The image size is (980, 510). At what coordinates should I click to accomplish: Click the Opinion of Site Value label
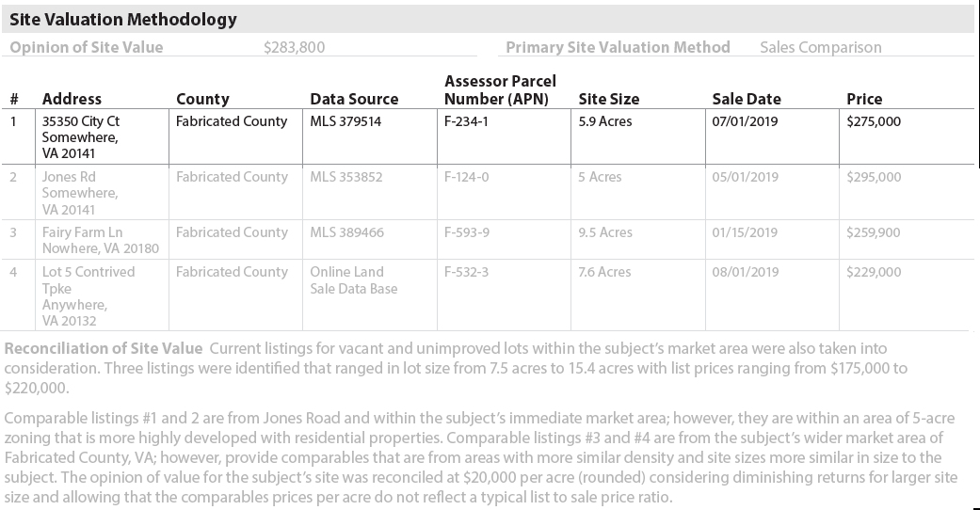[x=87, y=47]
